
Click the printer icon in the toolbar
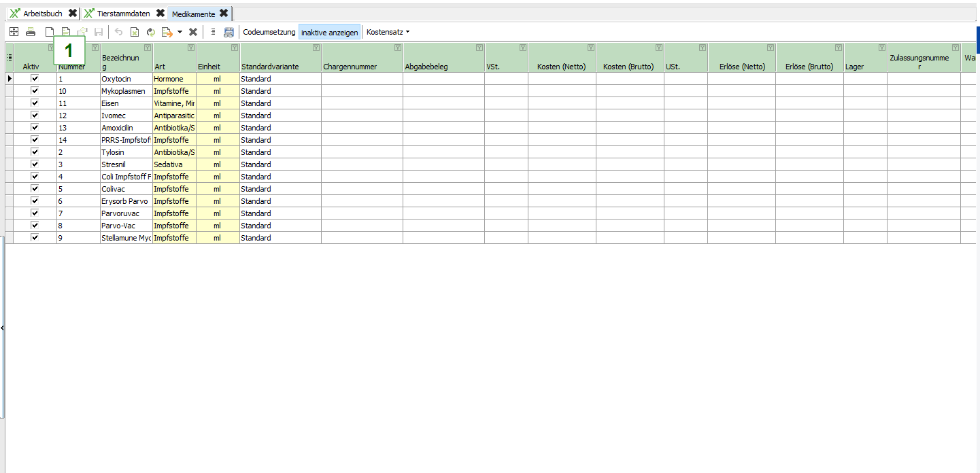[x=31, y=32]
